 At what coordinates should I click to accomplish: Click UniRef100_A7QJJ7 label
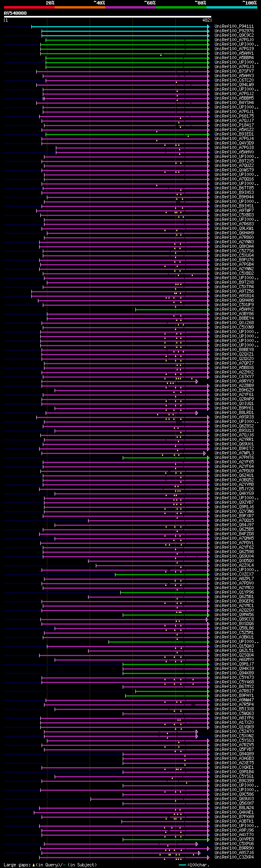pos(234,121)
